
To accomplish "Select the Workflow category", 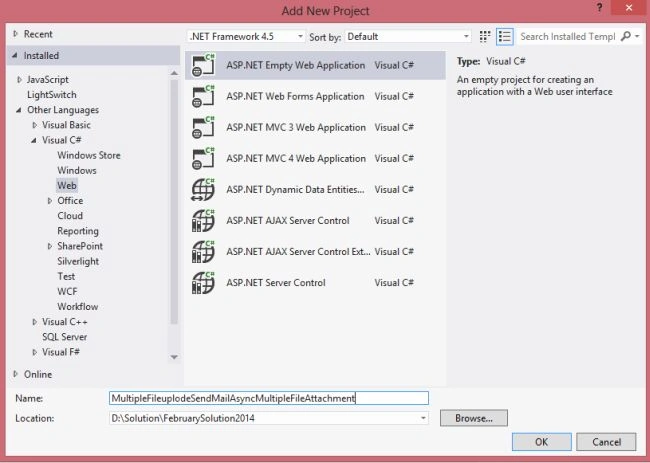I will [x=78, y=306].
